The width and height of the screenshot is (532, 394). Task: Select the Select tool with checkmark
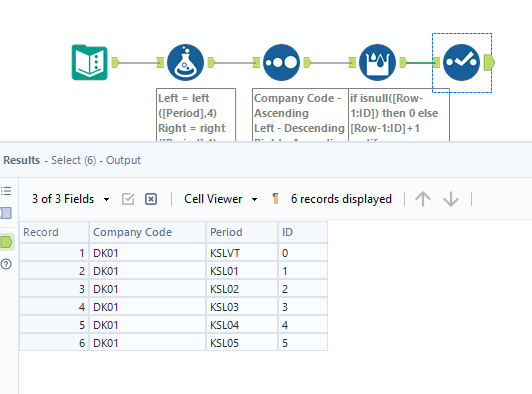[461, 62]
